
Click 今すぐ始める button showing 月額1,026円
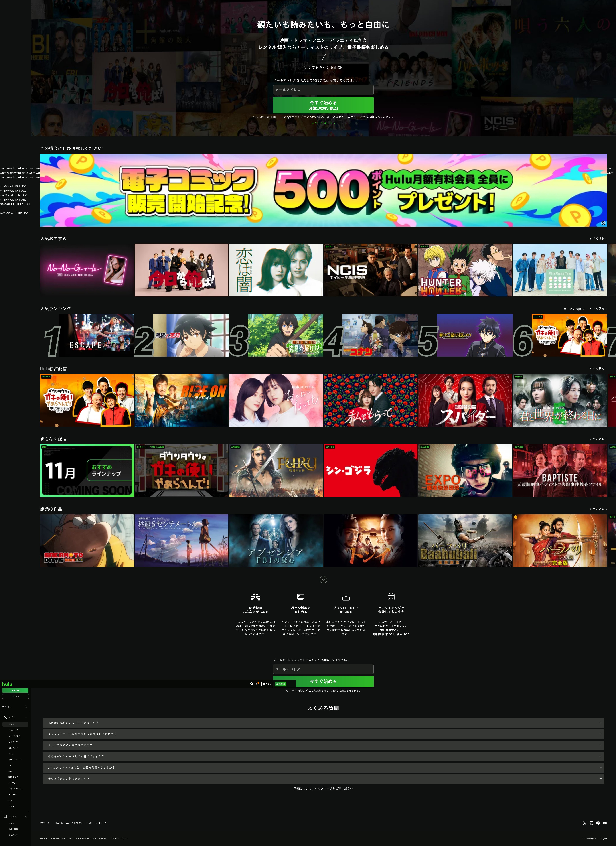[323, 105]
